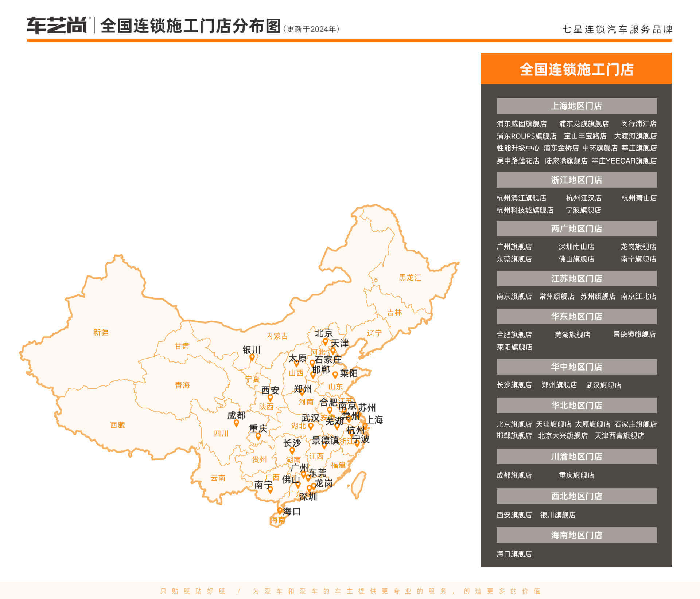Open the 华北地区门店 section header
Viewport: 700px width, 599px height.
[576, 405]
